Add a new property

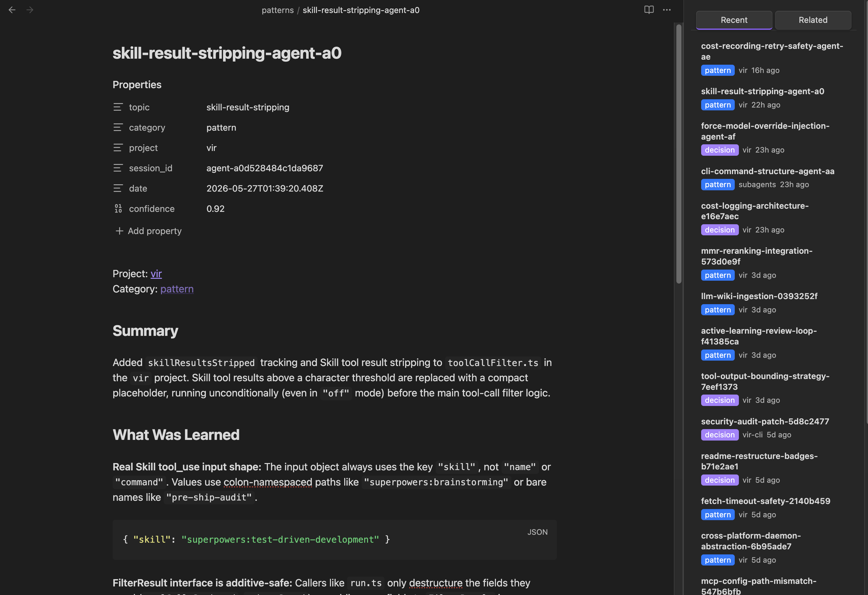pyautogui.click(x=149, y=231)
